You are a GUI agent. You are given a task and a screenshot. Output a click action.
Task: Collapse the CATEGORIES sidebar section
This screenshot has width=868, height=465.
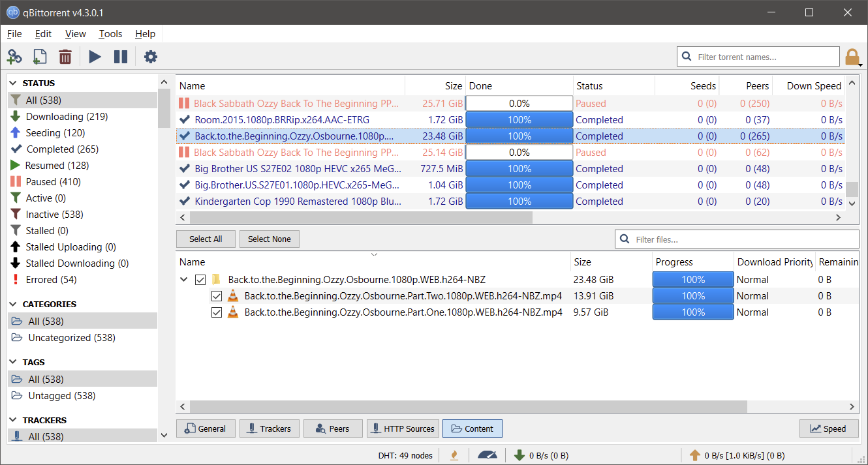coord(14,304)
